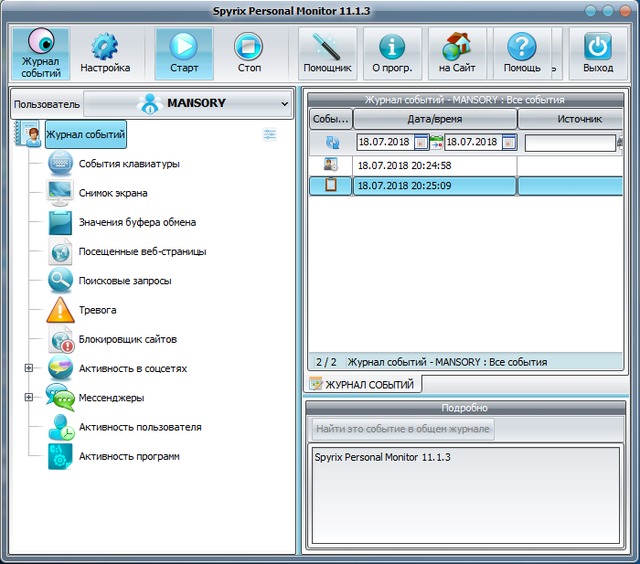Open the Настройка settings gear icon
The image size is (640, 564).
coord(105,53)
